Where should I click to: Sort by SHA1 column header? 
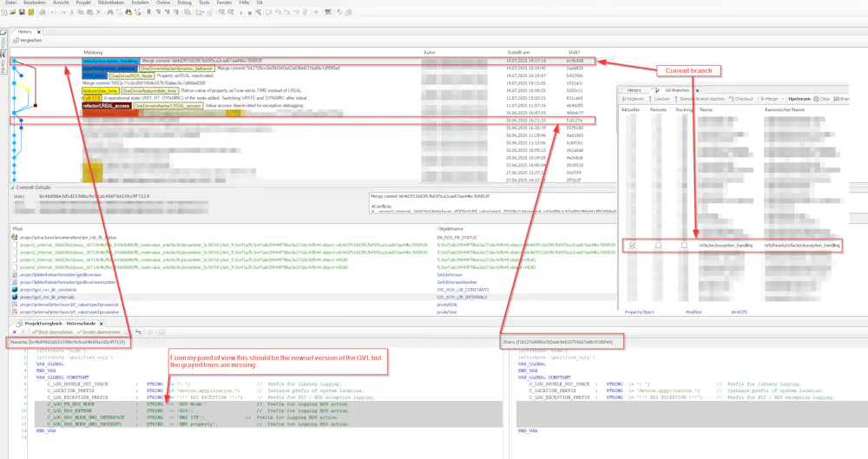coord(574,52)
